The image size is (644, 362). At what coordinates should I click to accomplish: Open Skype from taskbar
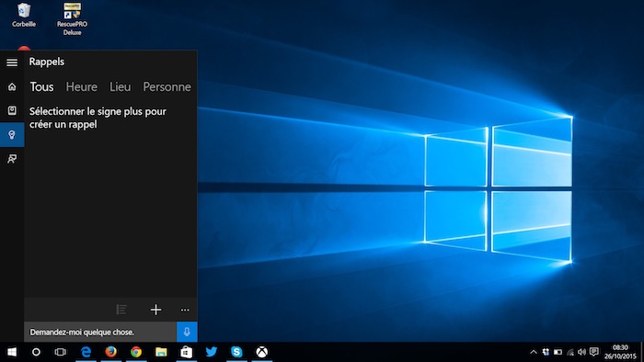[236, 352]
